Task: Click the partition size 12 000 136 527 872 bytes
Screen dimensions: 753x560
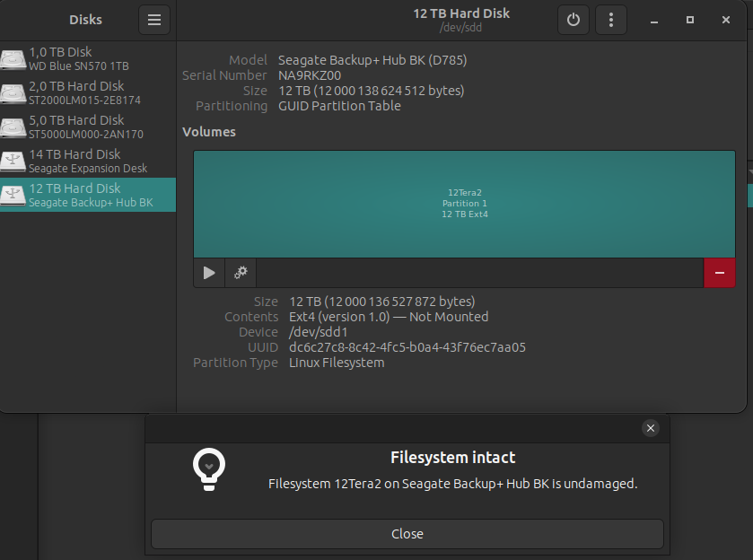Action: tap(381, 302)
